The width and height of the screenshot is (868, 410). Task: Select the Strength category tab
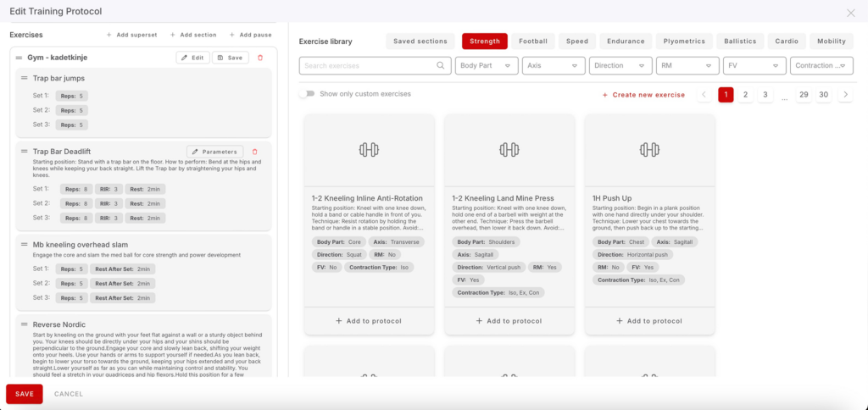point(485,41)
